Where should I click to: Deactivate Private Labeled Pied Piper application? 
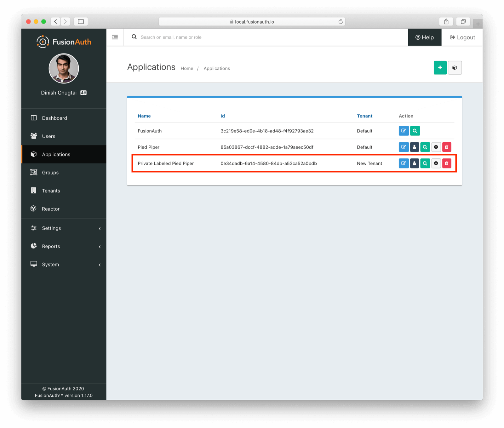click(436, 163)
